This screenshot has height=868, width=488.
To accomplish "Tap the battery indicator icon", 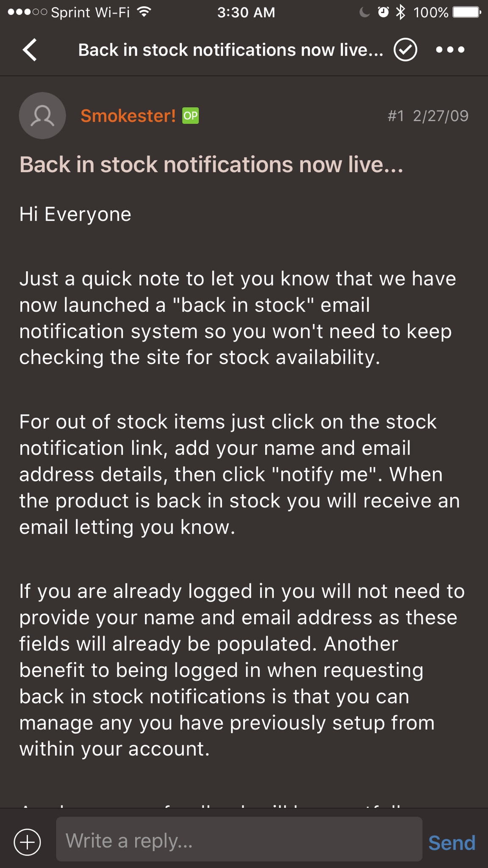I will (x=467, y=12).
